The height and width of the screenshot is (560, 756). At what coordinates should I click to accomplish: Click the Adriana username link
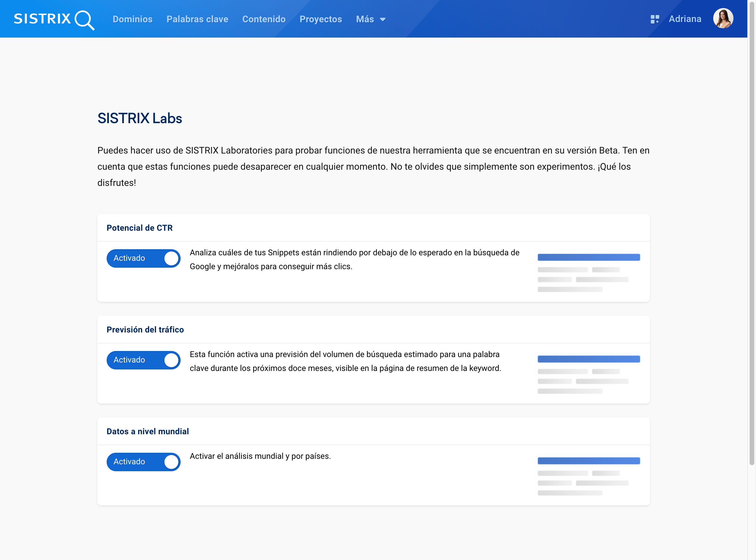(x=685, y=19)
